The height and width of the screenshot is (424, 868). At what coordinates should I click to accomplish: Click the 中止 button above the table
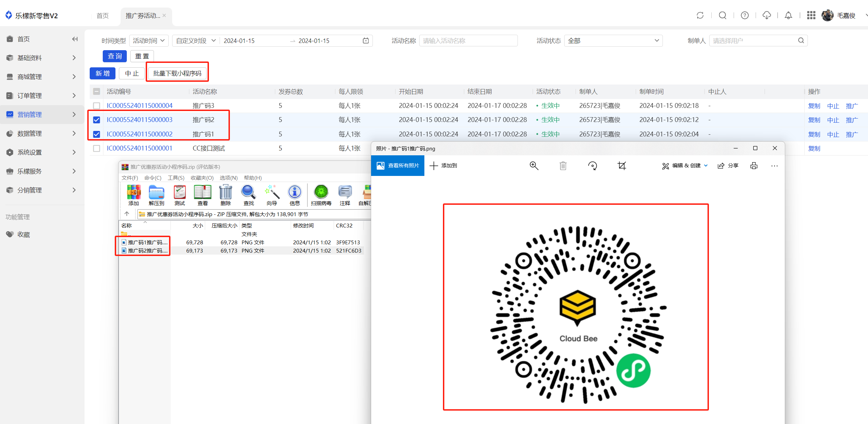click(x=132, y=73)
